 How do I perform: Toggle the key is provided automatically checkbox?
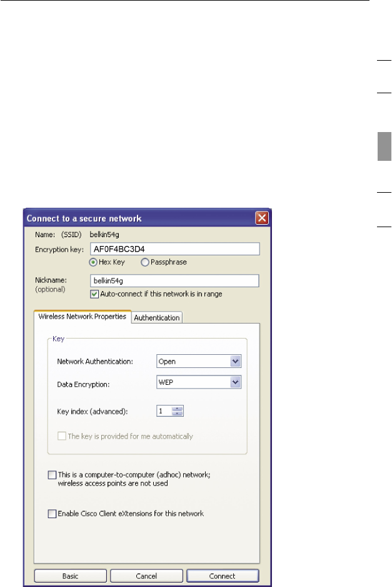[62, 436]
